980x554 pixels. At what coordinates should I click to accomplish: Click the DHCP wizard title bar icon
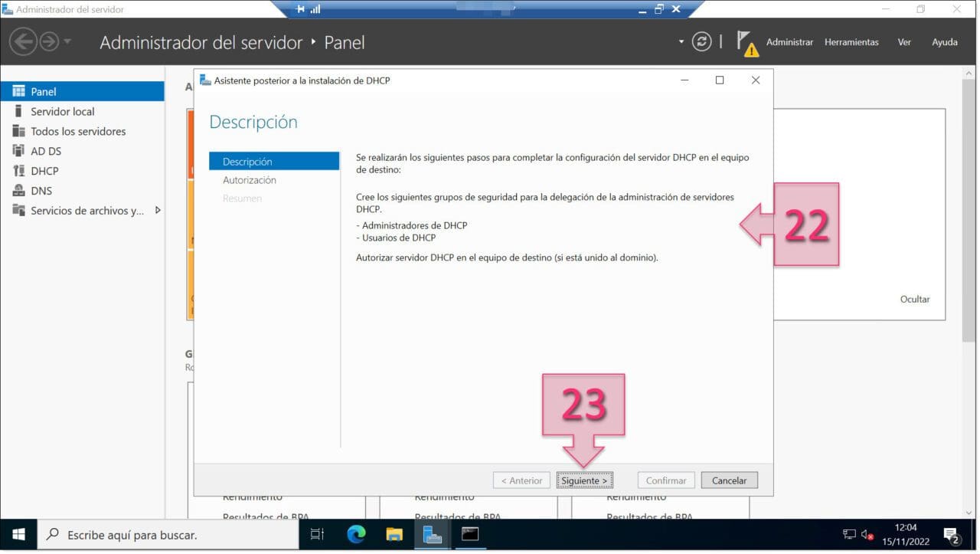(x=205, y=80)
